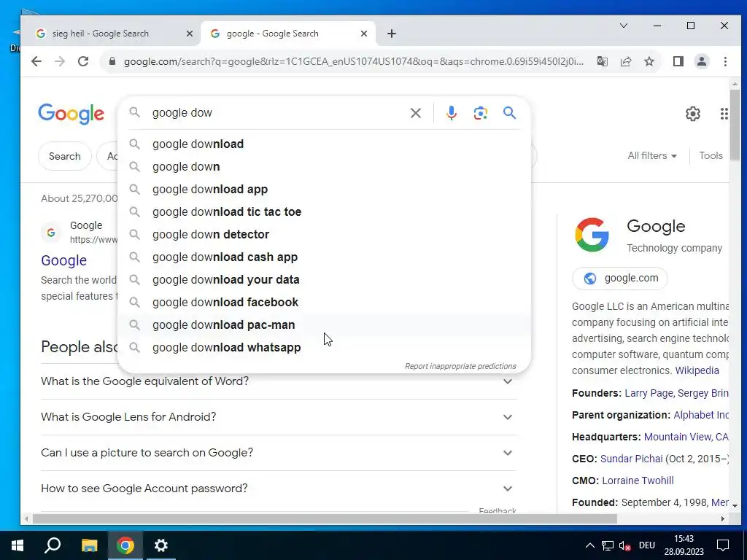Open Chrome's side panel icon
The image size is (747, 560).
(678, 61)
